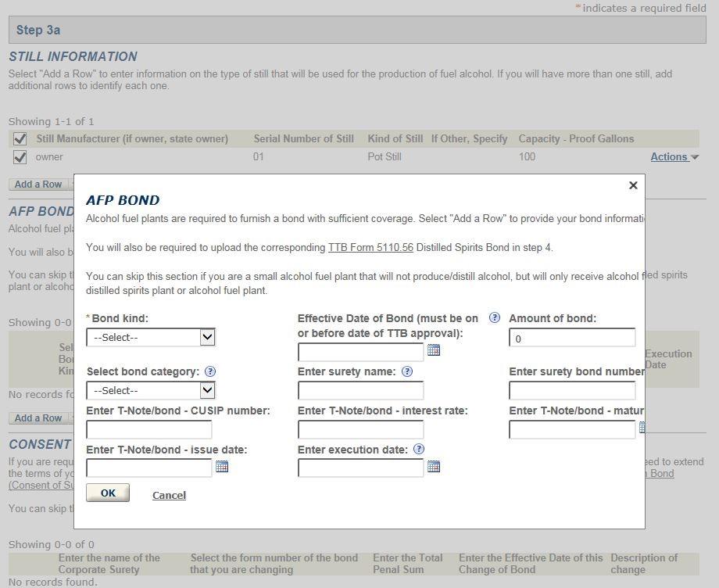Uncheck the owner still row checkbox

tap(20, 157)
